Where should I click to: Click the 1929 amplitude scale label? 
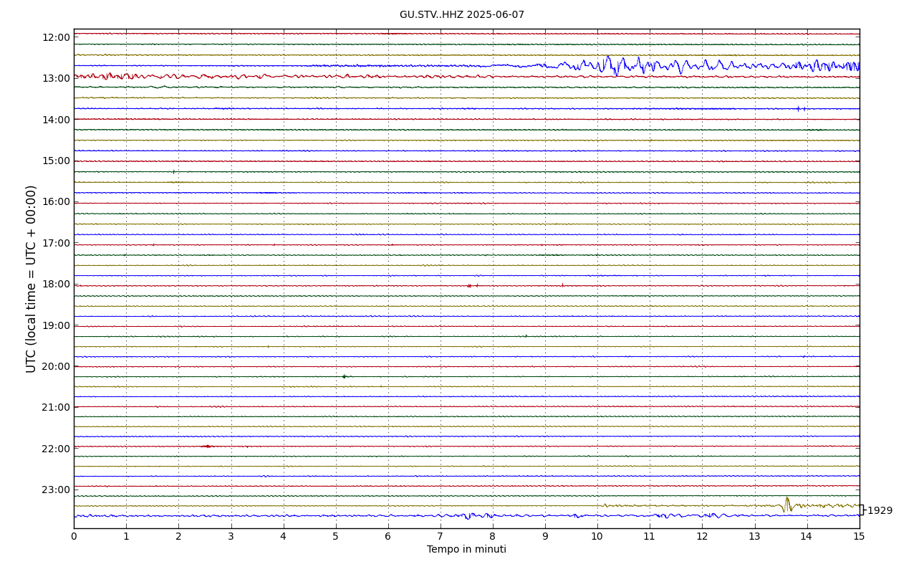click(879, 511)
